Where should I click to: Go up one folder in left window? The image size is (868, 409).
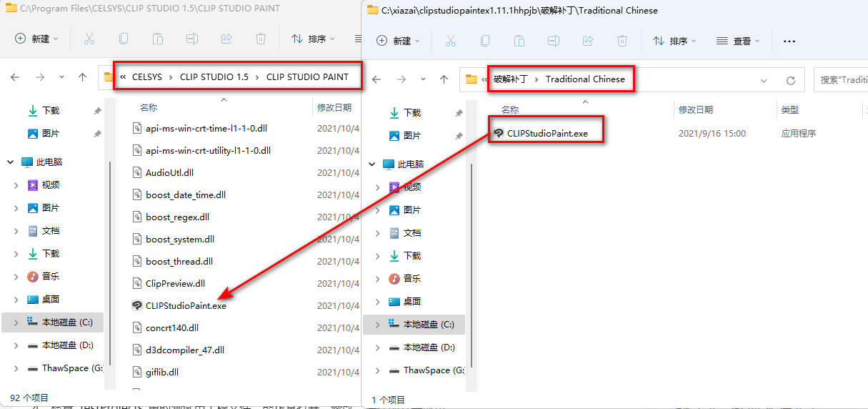(x=83, y=77)
